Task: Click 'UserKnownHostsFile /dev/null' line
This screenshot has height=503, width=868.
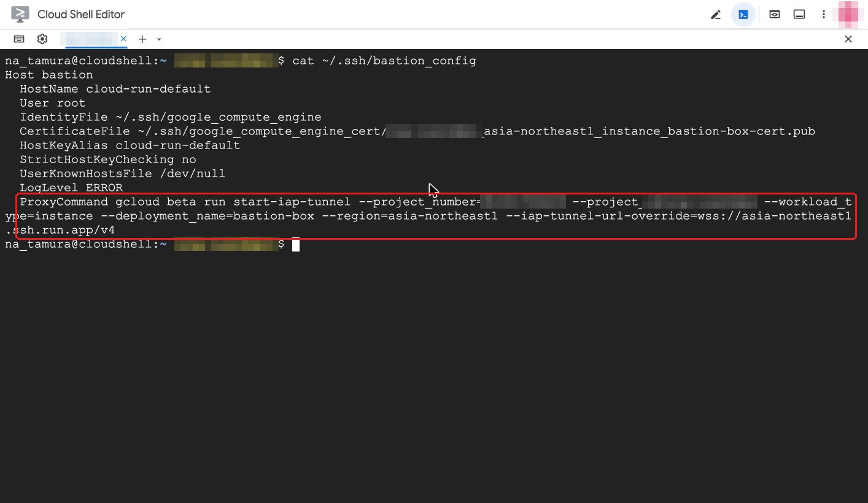Action: (x=123, y=174)
